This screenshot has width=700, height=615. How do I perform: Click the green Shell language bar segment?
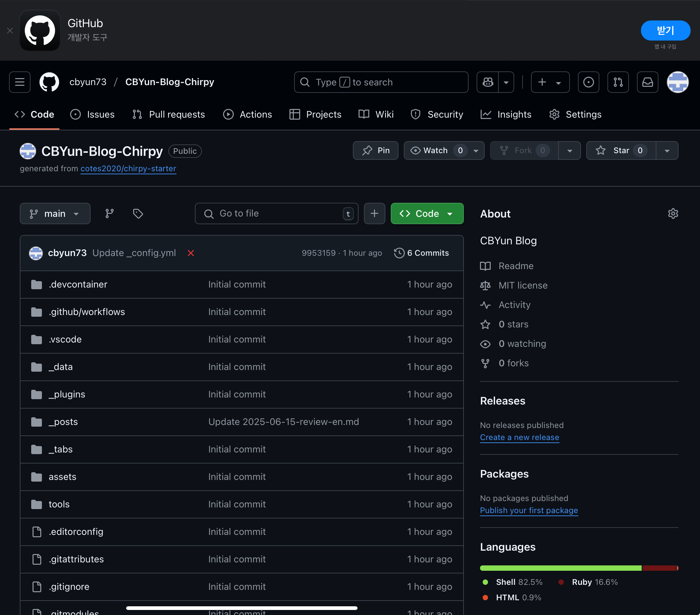click(x=560, y=568)
